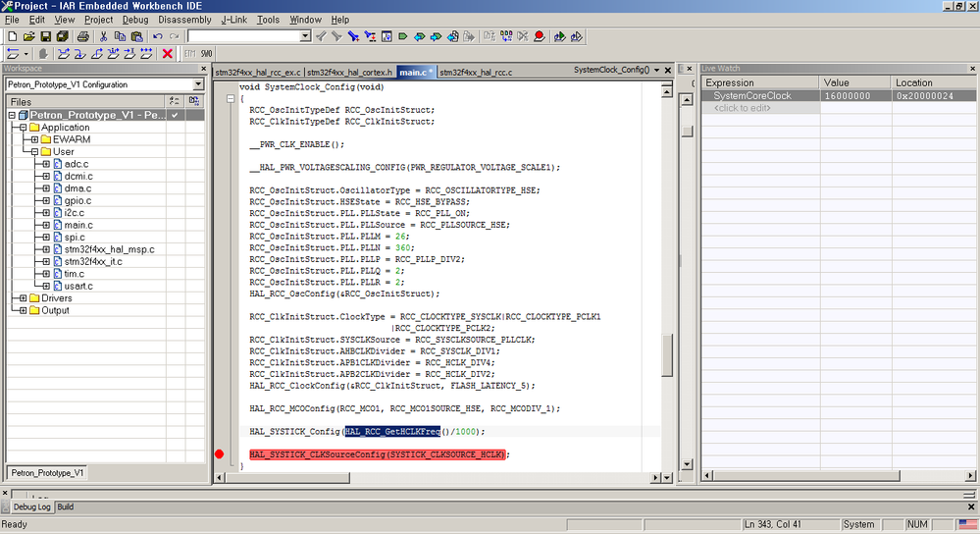Viewport: 980px width, 534px height.
Task: Select the SystemCoreClock watch expression row
Action: pos(838,95)
